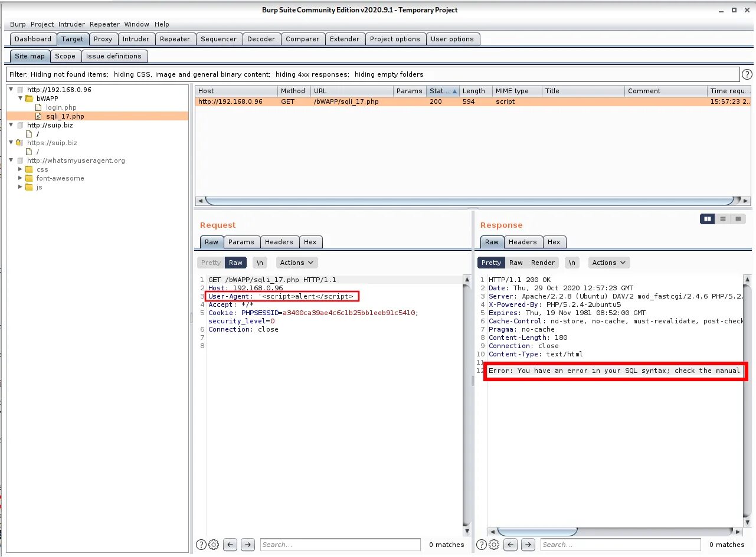
Task: Select the side-by-side layout icon in Response
Action: [x=708, y=219]
